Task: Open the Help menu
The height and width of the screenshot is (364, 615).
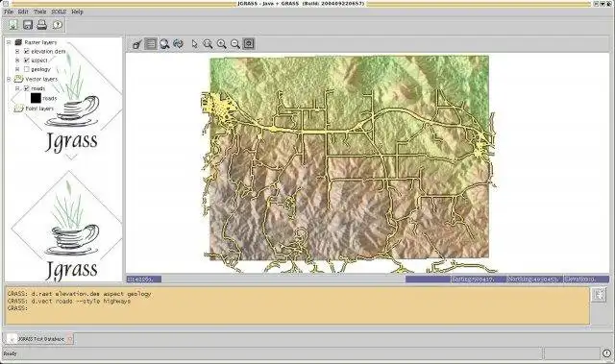Action: tap(77, 12)
